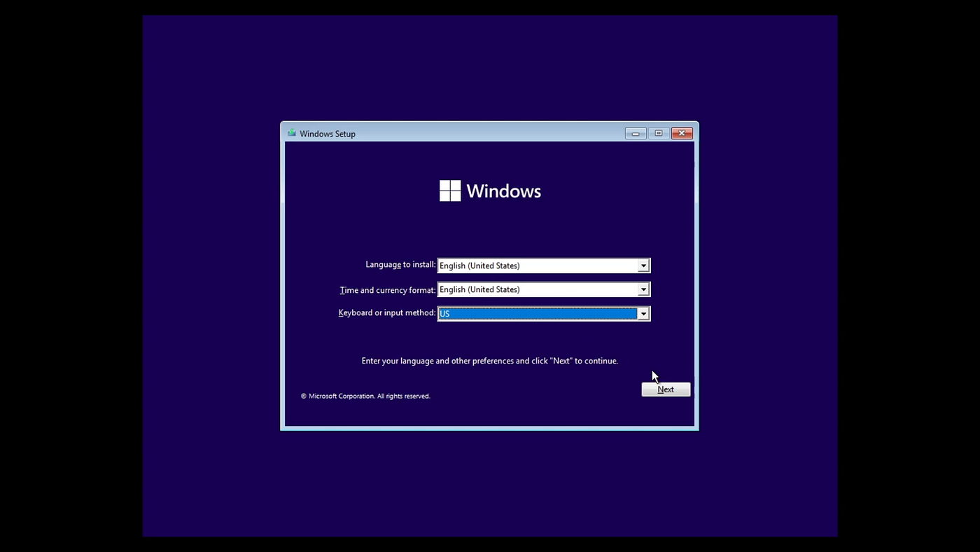The width and height of the screenshot is (980, 552).
Task: Click the maximize button on Windows Setup
Action: [x=657, y=132]
